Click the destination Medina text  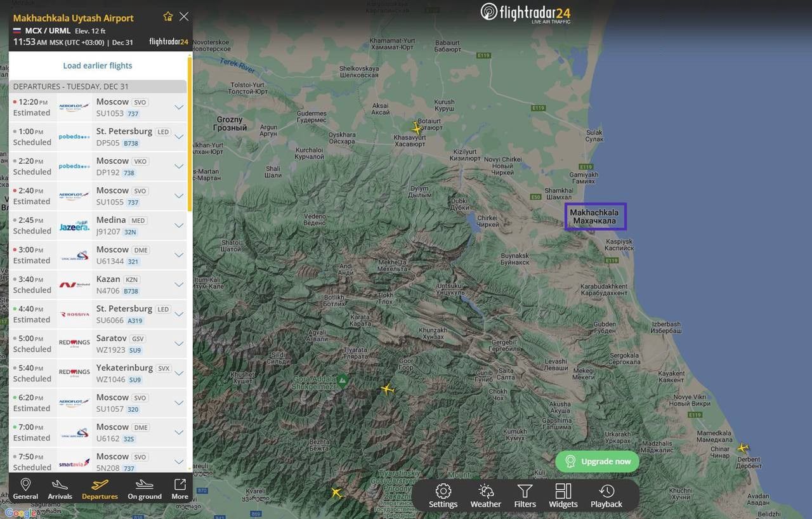(x=111, y=220)
